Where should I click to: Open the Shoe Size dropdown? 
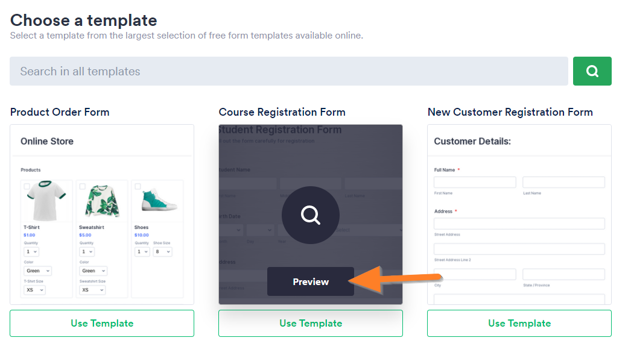(x=162, y=251)
